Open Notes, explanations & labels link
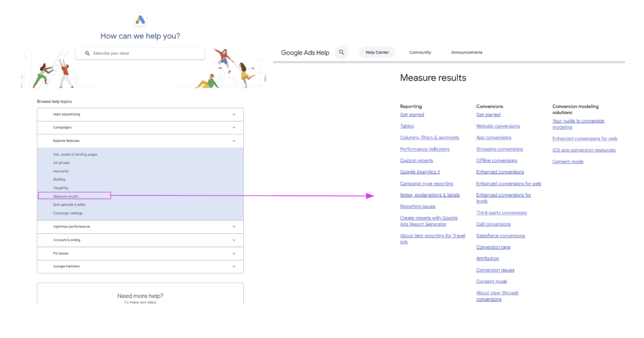Viewport: 644px width, 338px height. click(x=430, y=195)
